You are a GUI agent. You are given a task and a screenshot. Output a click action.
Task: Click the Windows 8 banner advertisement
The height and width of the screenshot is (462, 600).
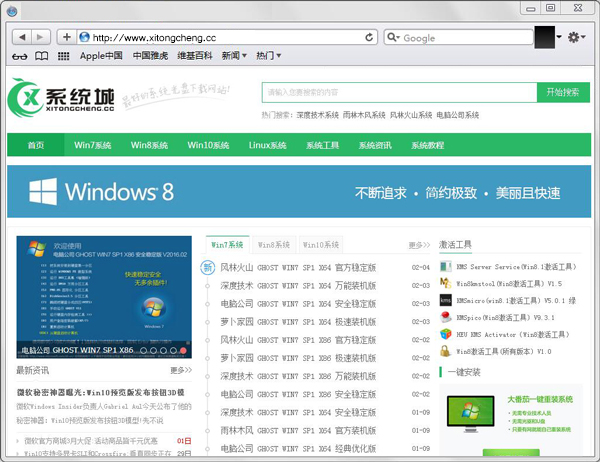(299, 191)
